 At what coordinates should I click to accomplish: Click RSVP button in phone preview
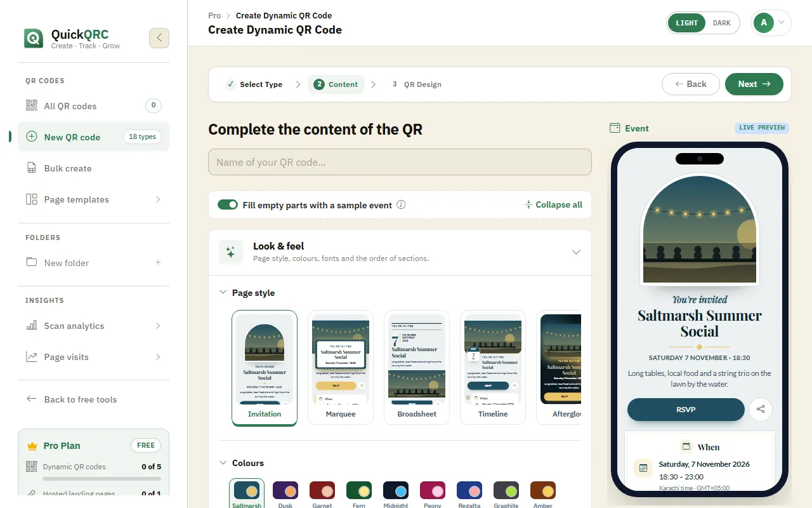coord(686,410)
